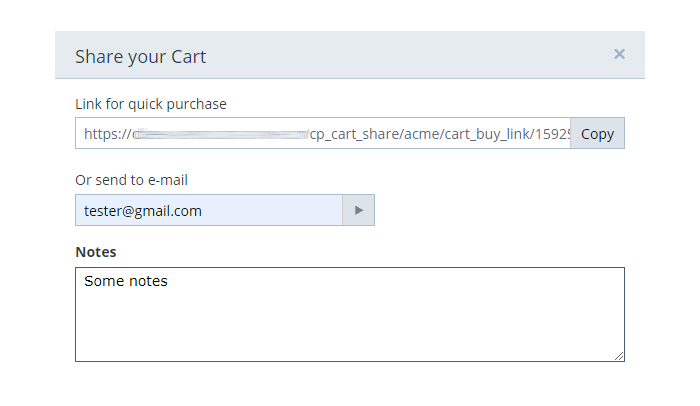Click the blurred domain in the link

(x=220, y=134)
